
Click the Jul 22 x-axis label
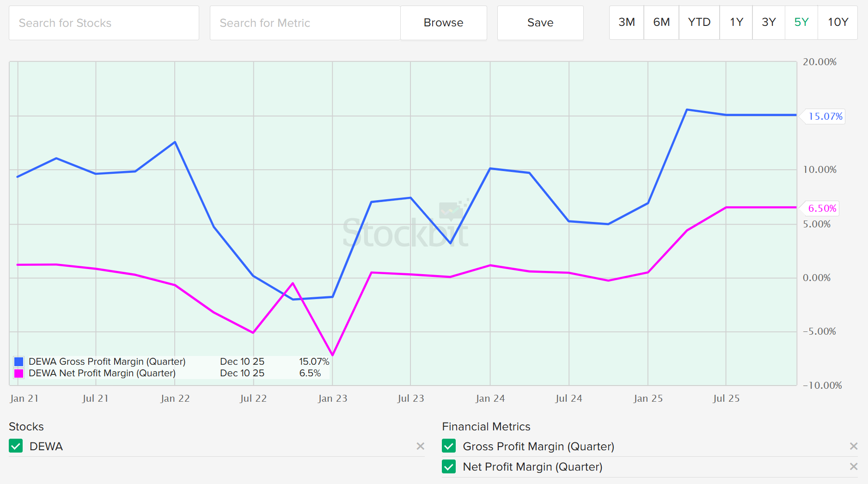(x=253, y=398)
